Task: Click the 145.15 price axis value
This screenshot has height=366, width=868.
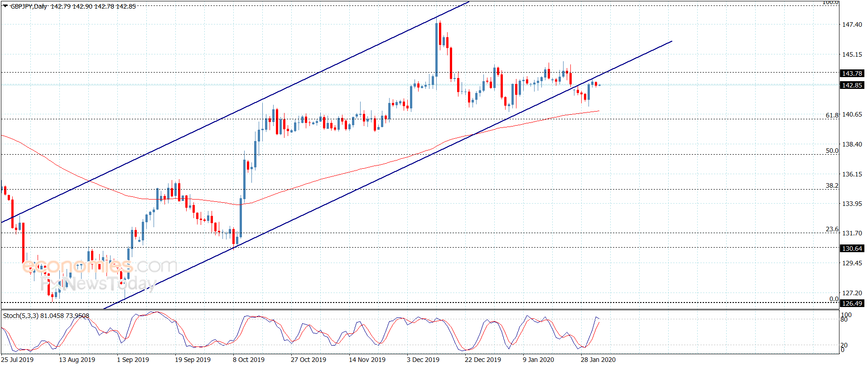Action: click(x=852, y=54)
